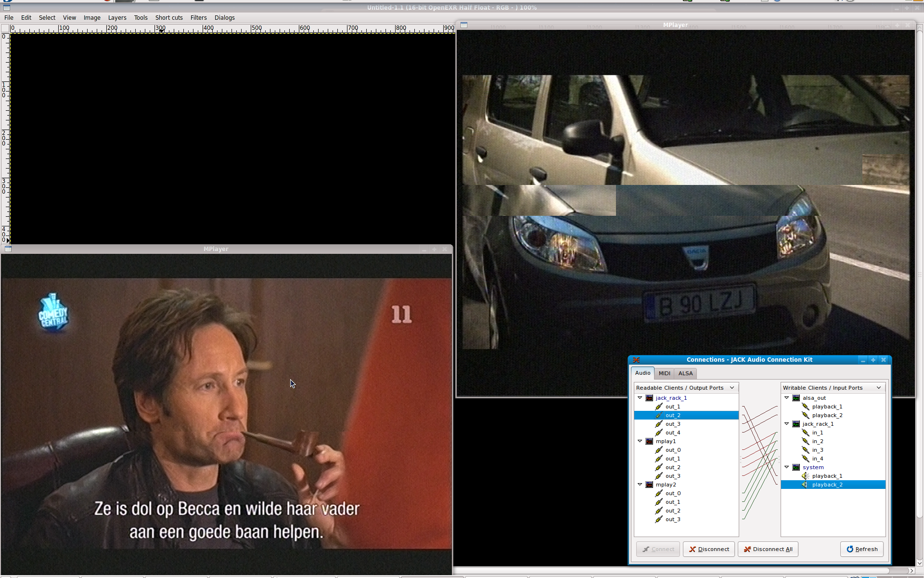Select the Audio tab
The image size is (924, 578).
[642, 373]
